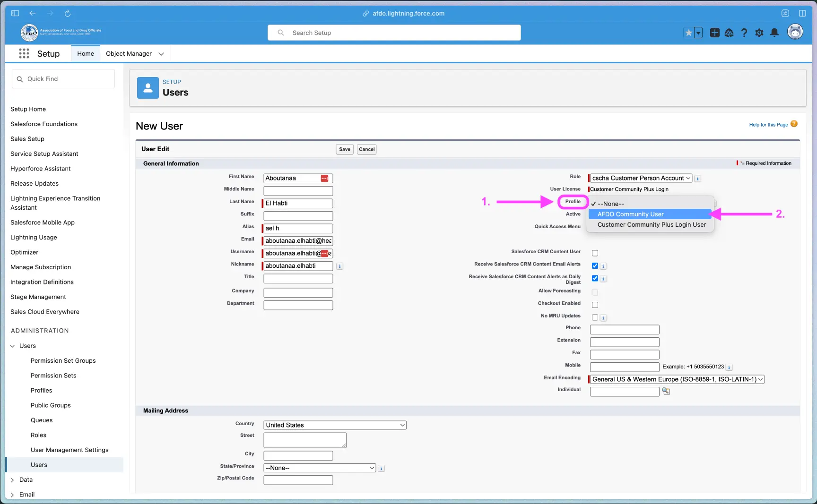Open the global quick-create plus icon
Screen dimensions: 817x504
coord(715,32)
